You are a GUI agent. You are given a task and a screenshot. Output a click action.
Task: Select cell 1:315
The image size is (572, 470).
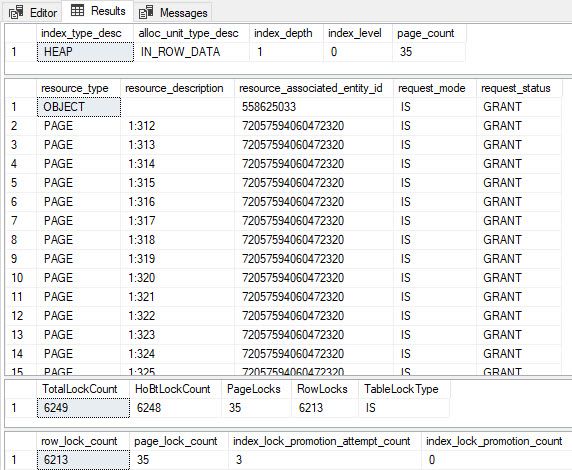tap(177, 183)
